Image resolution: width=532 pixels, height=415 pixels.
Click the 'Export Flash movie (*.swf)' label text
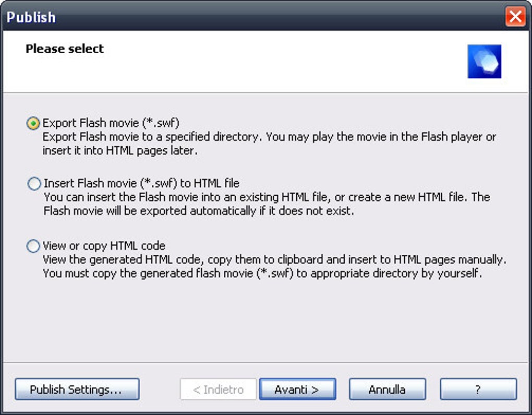point(111,124)
